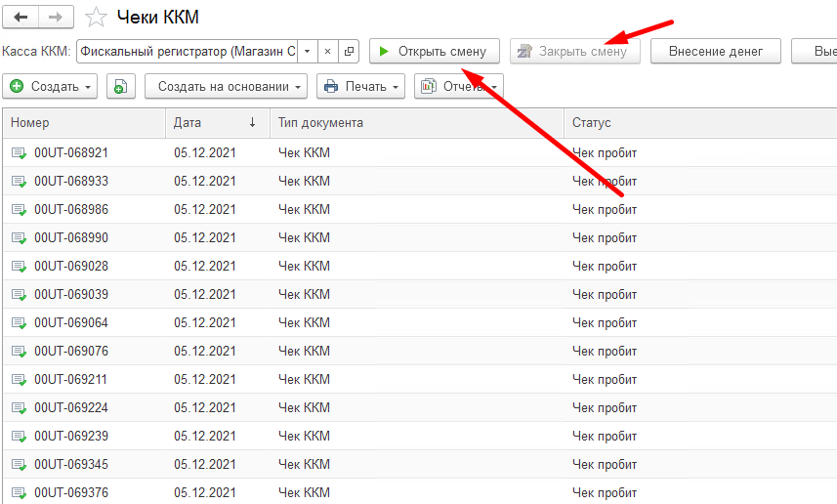Click Чек пробит status in row 00UT-069039
The width and height of the screenshot is (837, 504).
click(605, 294)
